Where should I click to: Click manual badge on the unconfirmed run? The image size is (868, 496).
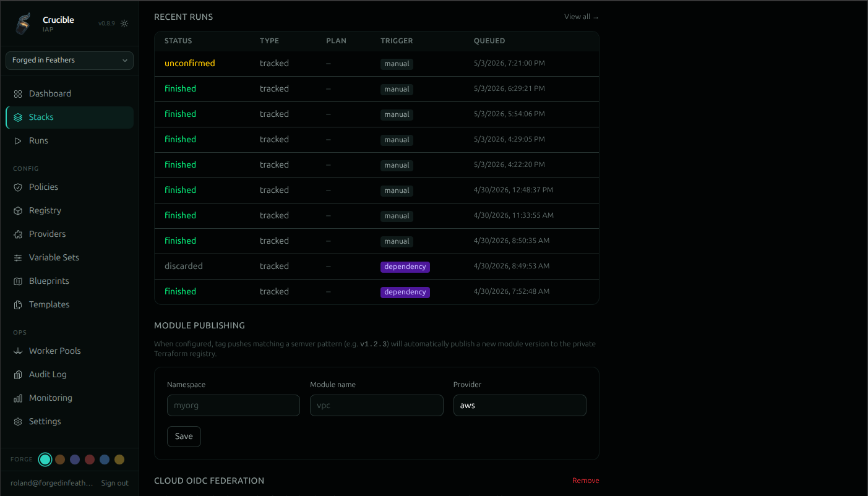point(397,64)
